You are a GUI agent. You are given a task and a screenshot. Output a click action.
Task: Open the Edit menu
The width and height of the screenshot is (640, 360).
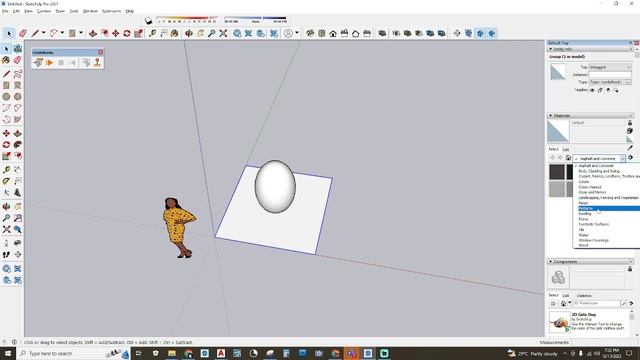click(16, 11)
